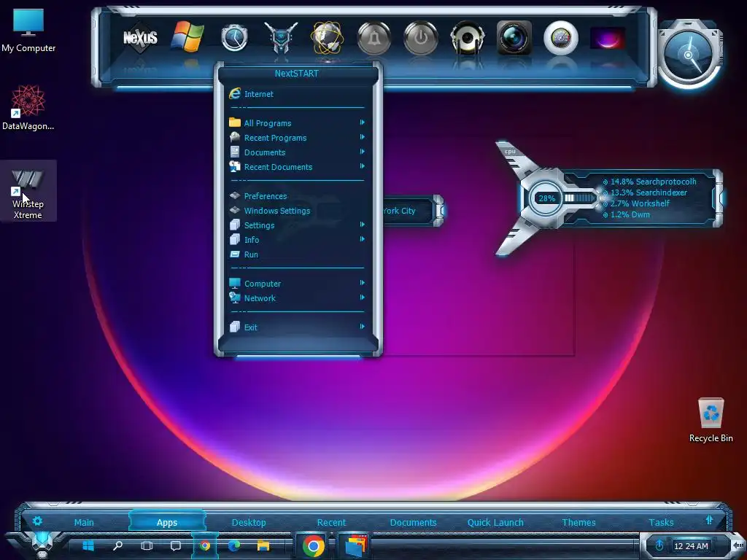Open the Tasks shelf tab
The height and width of the screenshot is (560, 747).
[661, 522]
